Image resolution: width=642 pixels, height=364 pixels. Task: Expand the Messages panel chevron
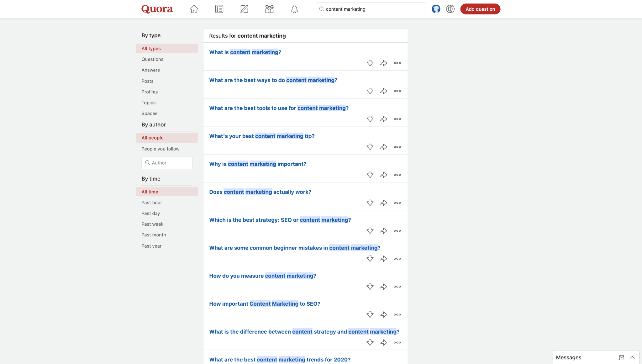coord(632,357)
